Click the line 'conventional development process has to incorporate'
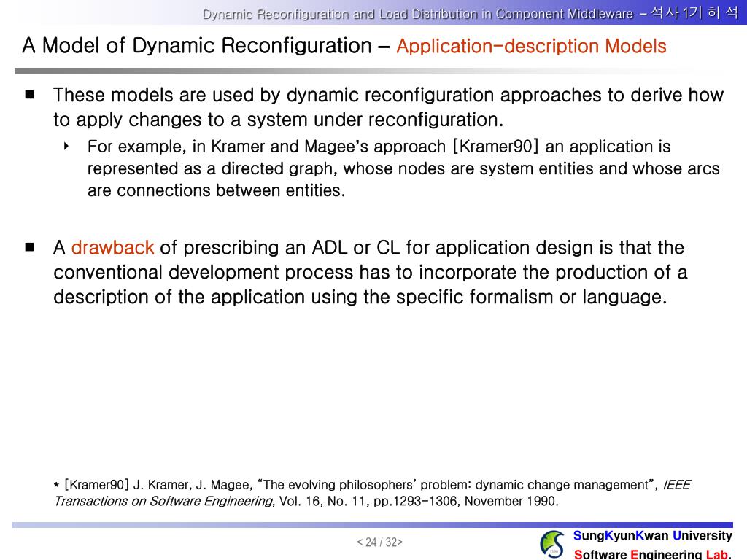This screenshot has width=747, height=560. click(370, 273)
